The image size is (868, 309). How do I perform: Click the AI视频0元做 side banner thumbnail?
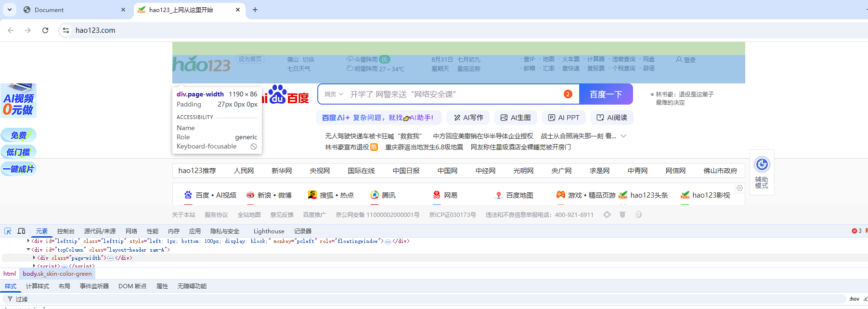pos(19,101)
